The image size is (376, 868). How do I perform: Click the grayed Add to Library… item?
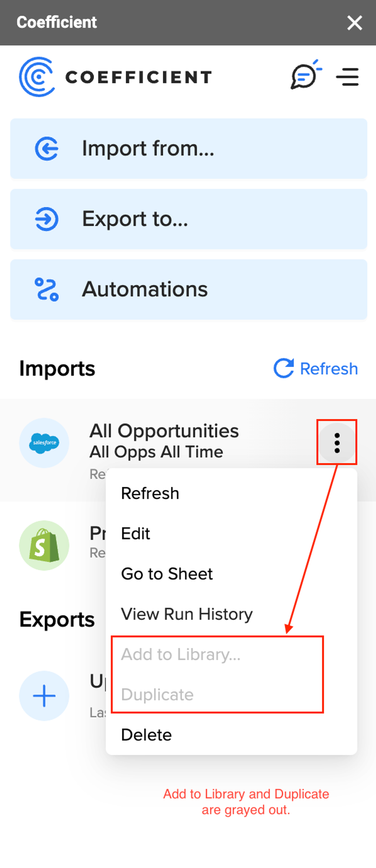click(x=232, y=654)
